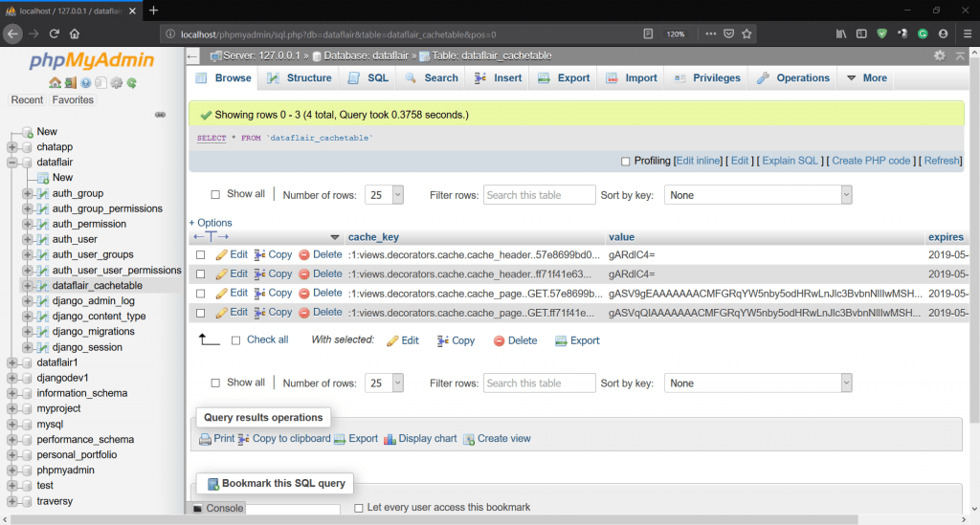Open the Firefox hamburger menu
The height and width of the screenshot is (525, 980).
click(x=968, y=33)
